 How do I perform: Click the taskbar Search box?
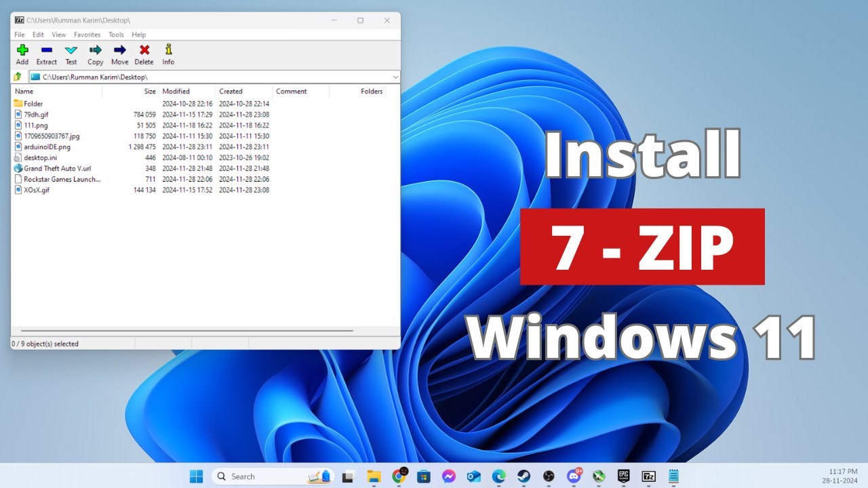point(273,476)
